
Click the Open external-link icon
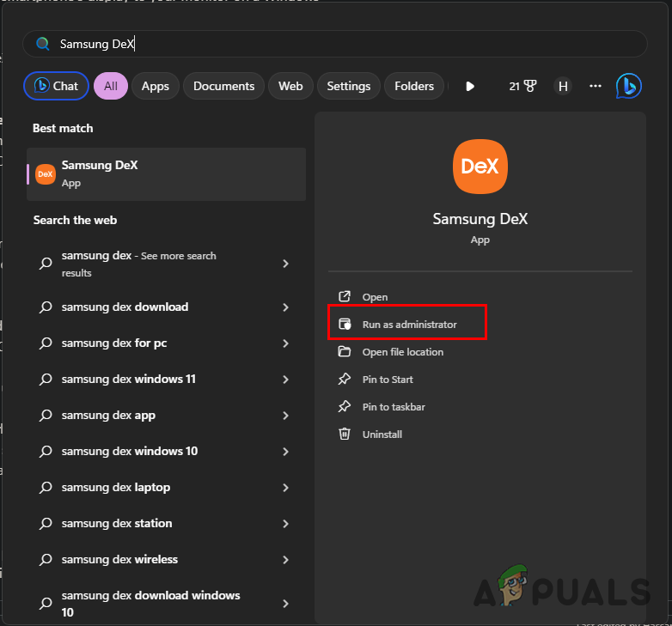[345, 296]
